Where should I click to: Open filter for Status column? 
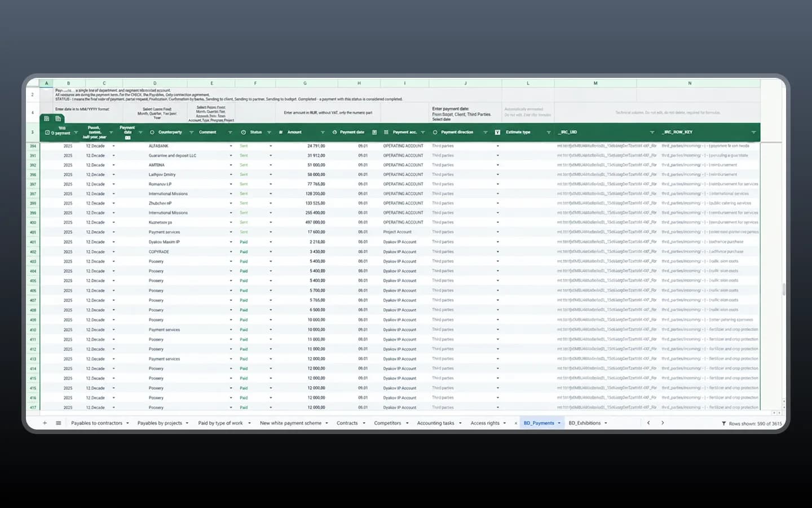click(x=269, y=132)
